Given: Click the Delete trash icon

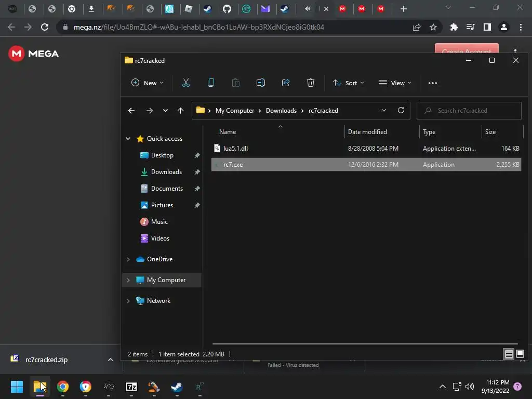Looking at the screenshot, I should point(311,83).
